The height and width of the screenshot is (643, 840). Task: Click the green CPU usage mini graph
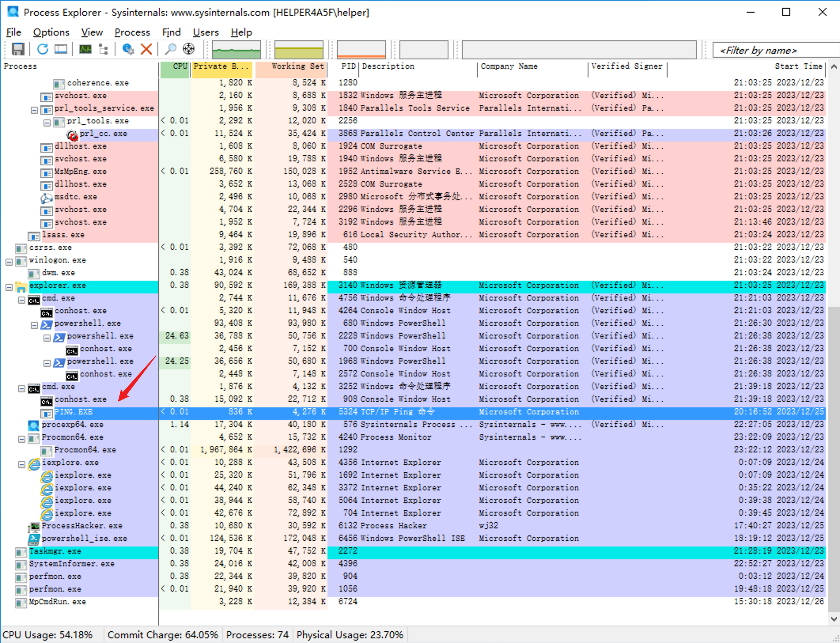coord(236,50)
